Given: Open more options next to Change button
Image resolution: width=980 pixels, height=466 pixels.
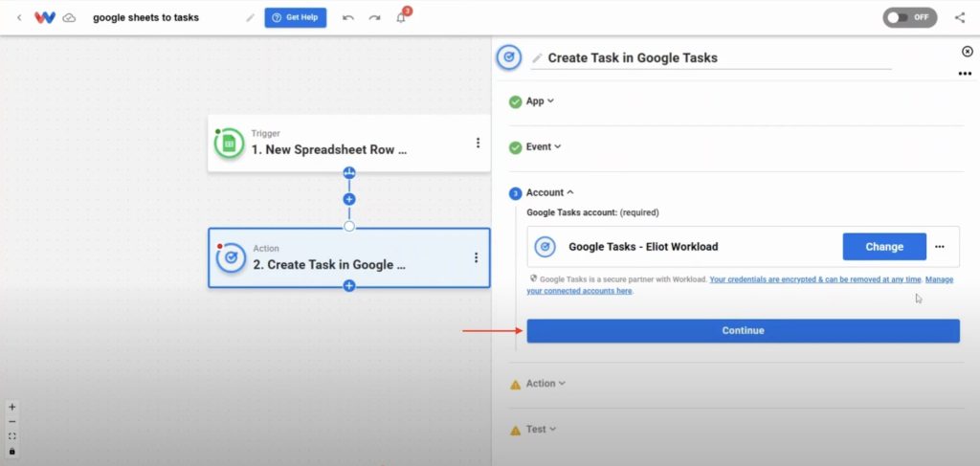Looking at the screenshot, I should [x=940, y=247].
